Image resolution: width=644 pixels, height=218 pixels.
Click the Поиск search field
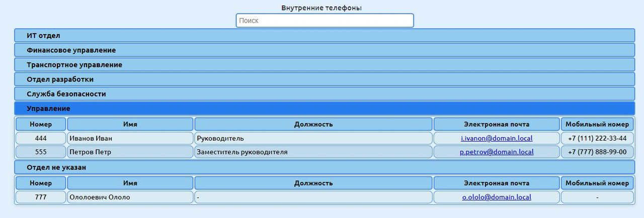point(325,21)
